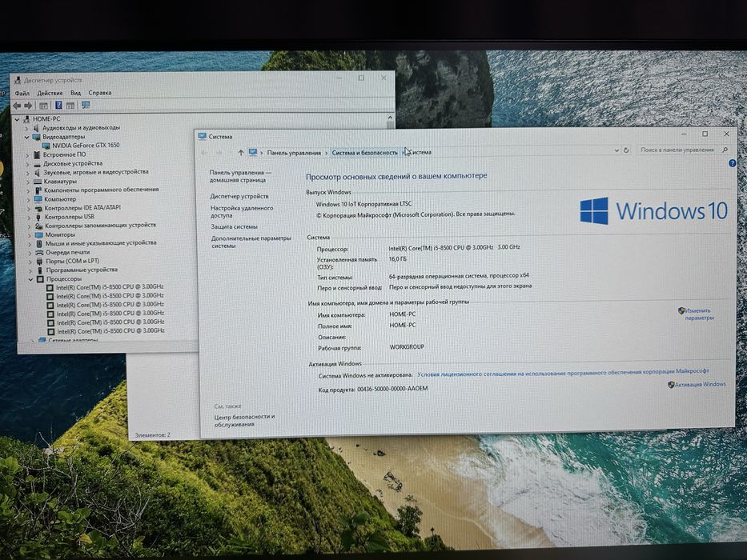This screenshot has width=747, height=560.
Task: Open the Действие menu in Device Manager
Action: pyautogui.click(x=50, y=93)
